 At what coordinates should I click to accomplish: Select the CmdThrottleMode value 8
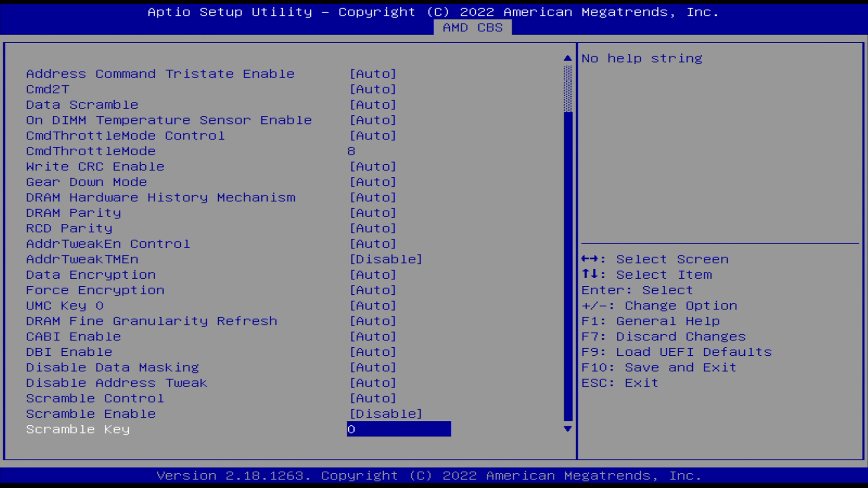click(x=351, y=151)
